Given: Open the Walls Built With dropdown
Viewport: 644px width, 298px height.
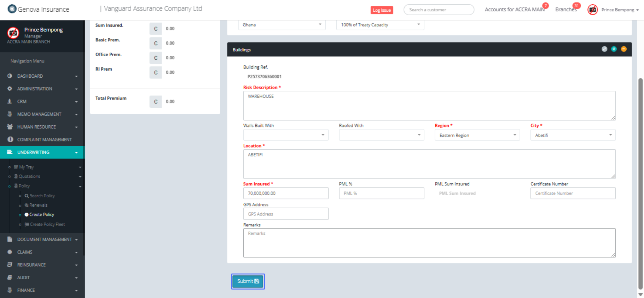Looking at the screenshot, I should click(286, 135).
